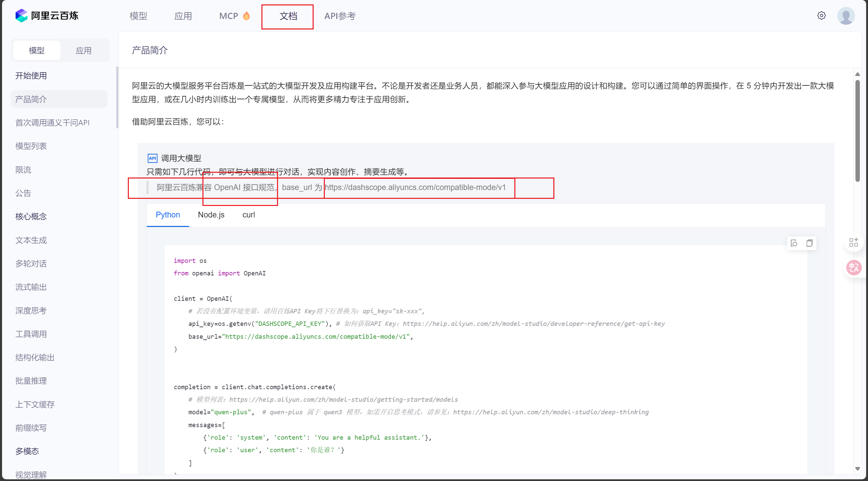
Task: Click the DASHSCOPE_API_KEY string in code
Action: tap(290, 323)
